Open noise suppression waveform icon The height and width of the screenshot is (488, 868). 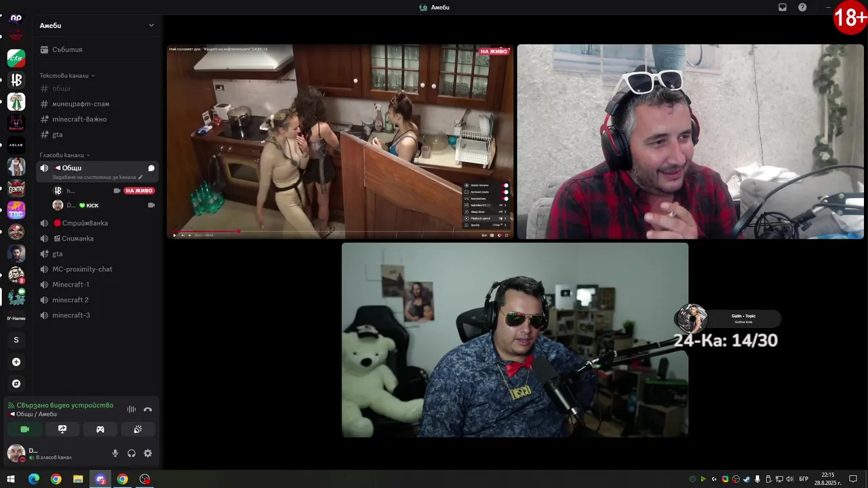pyautogui.click(x=132, y=409)
